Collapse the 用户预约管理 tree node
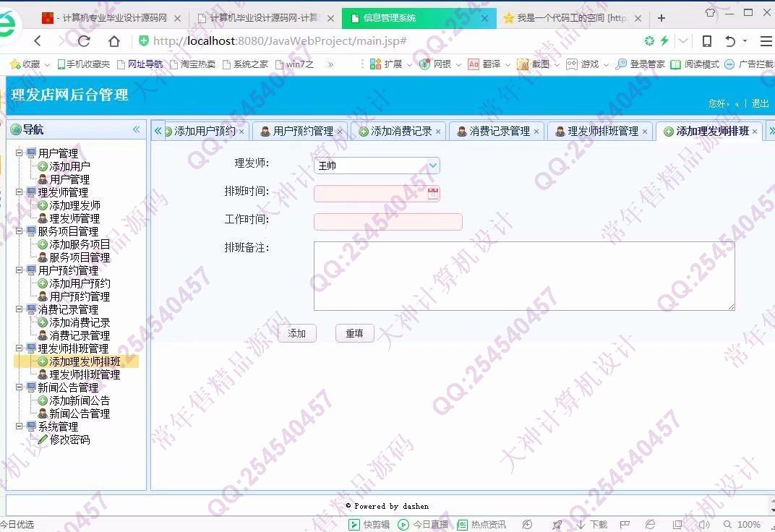Viewport: 775px width, 532px height. point(19,270)
